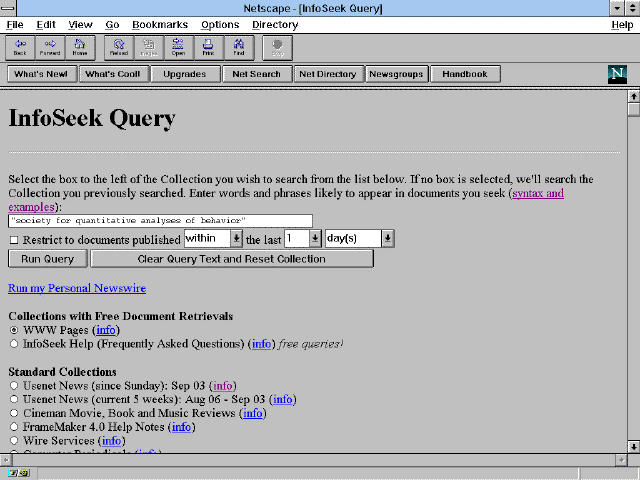Click the Net Directory button

click(328, 74)
